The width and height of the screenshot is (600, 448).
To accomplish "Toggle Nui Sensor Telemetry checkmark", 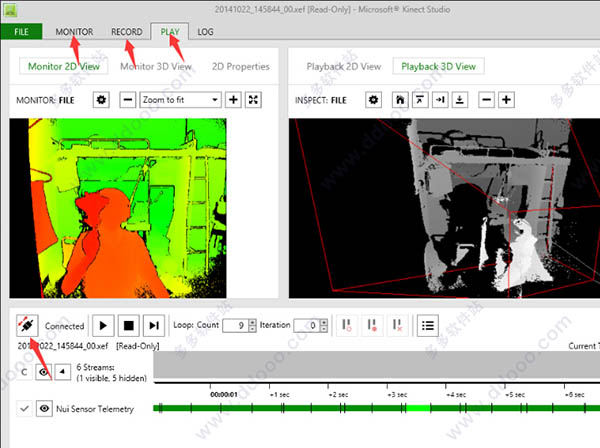I will click(x=24, y=409).
